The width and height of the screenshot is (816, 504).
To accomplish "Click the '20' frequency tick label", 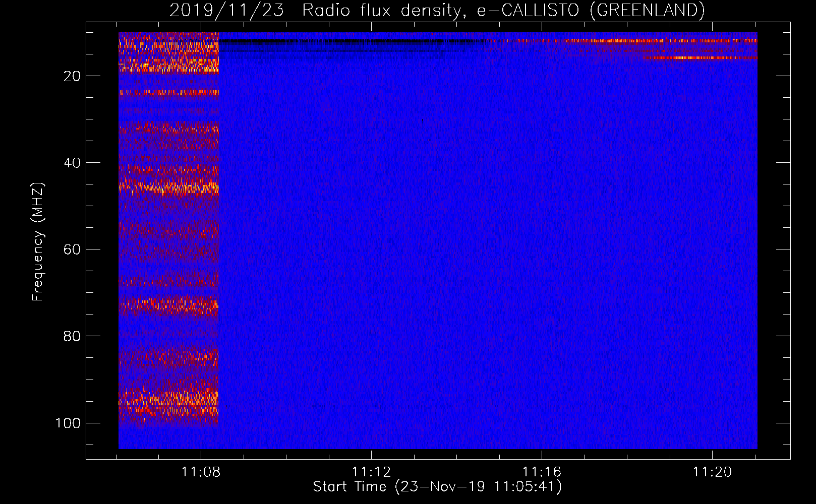I will pyautogui.click(x=72, y=76).
